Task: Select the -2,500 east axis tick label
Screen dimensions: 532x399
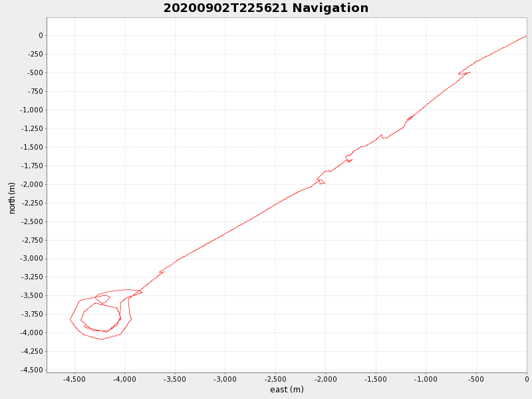Action: click(x=275, y=380)
